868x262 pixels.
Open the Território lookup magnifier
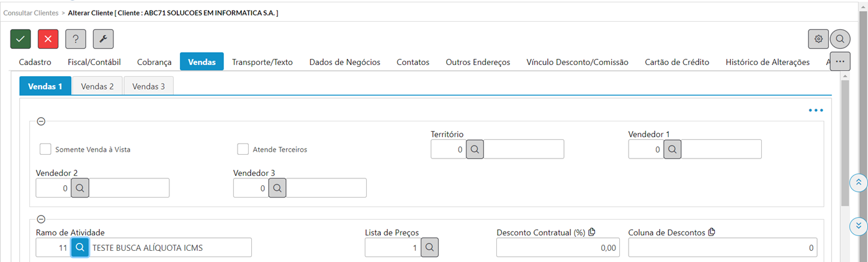(x=475, y=149)
